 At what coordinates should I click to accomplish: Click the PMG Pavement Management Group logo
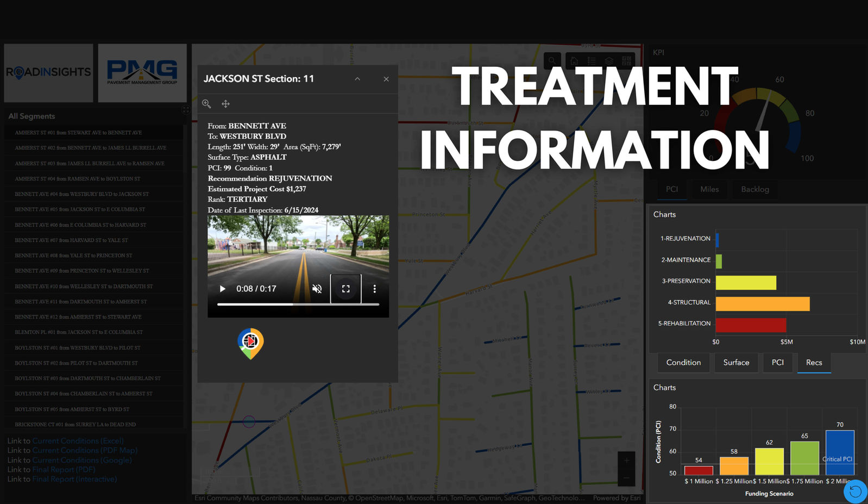(x=142, y=73)
